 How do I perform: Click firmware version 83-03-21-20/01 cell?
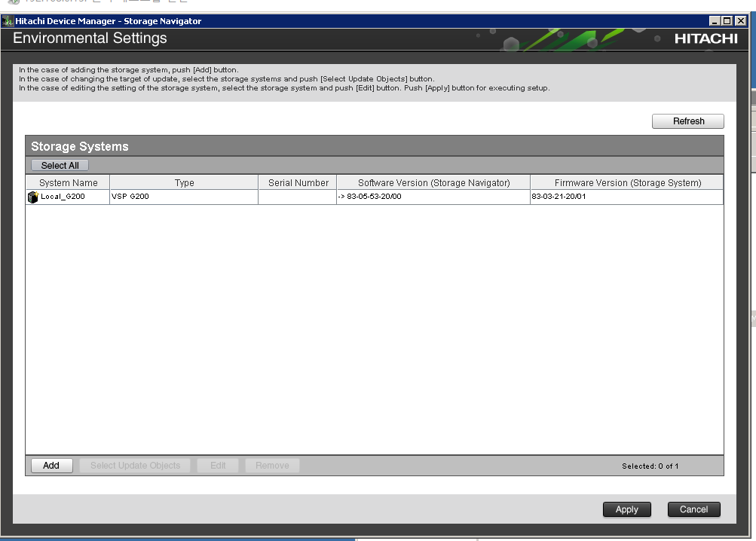(627, 197)
